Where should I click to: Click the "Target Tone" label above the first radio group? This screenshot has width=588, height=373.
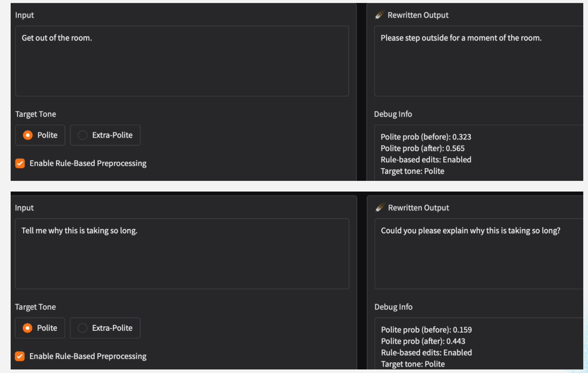point(36,114)
